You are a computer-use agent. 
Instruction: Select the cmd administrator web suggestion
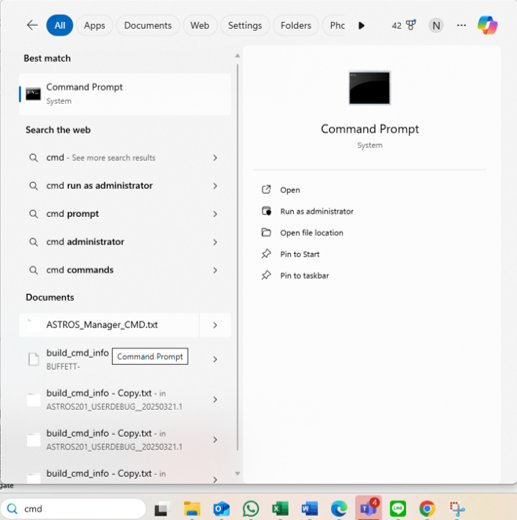coord(125,242)
